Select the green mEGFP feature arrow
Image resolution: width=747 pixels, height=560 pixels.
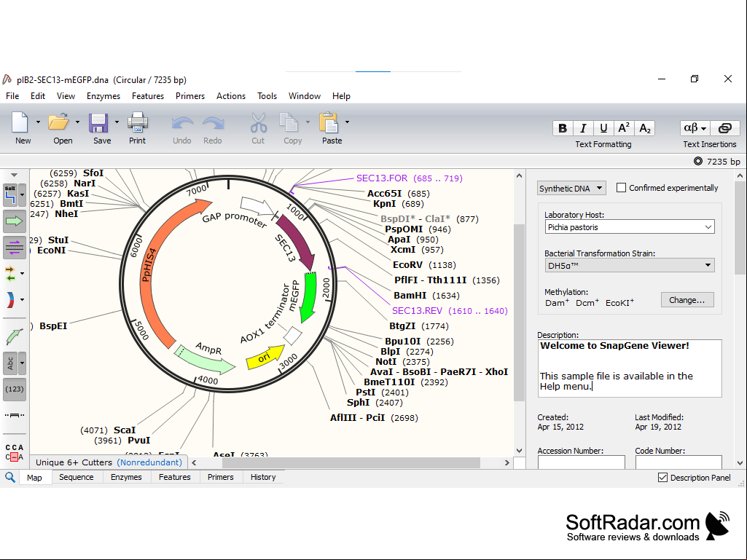tap(309, 297)
